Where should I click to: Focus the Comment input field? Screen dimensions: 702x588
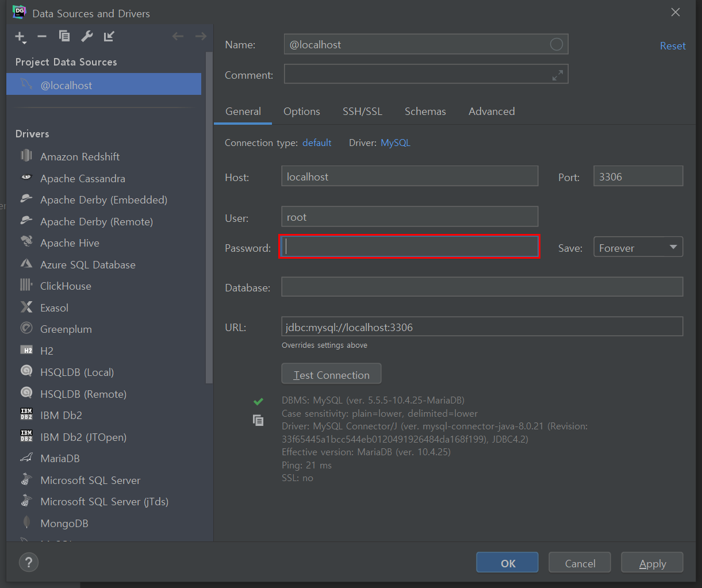pos(426,75)
